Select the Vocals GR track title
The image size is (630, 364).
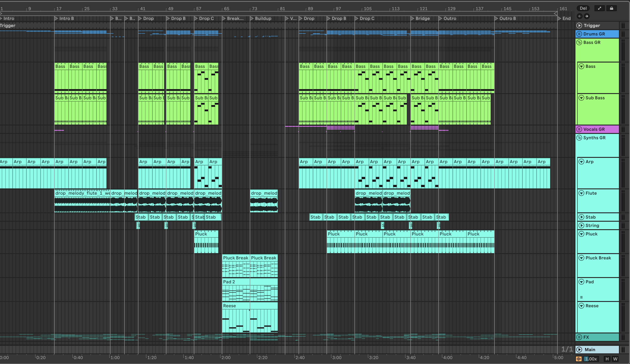tap(594, 129)
